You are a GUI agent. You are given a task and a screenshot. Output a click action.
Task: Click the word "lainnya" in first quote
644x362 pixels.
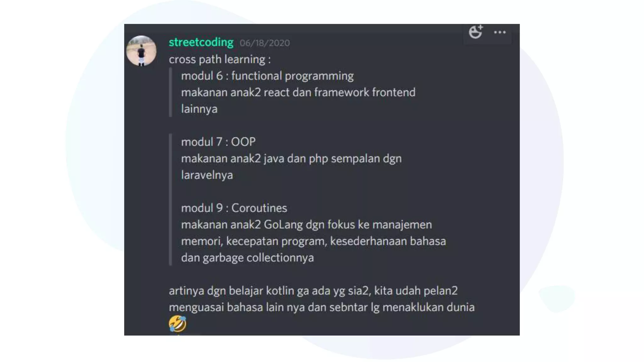pos(199,109)
